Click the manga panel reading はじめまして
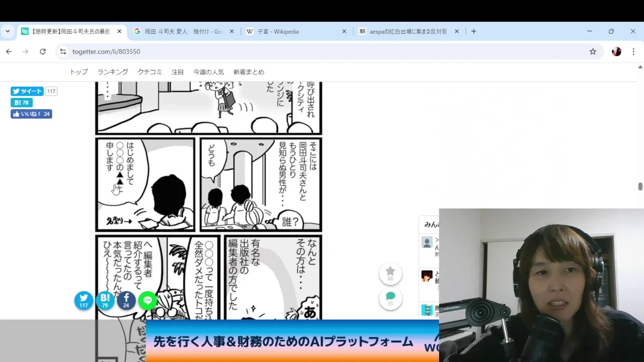The width and height of the screenshot is (644, 362). (145, 185)
